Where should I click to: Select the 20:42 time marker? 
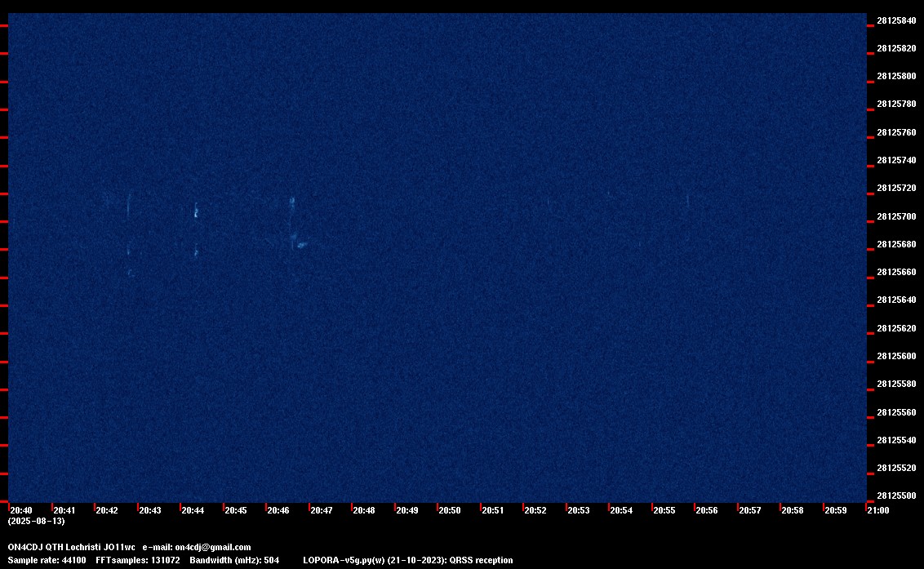click(107, 510)
